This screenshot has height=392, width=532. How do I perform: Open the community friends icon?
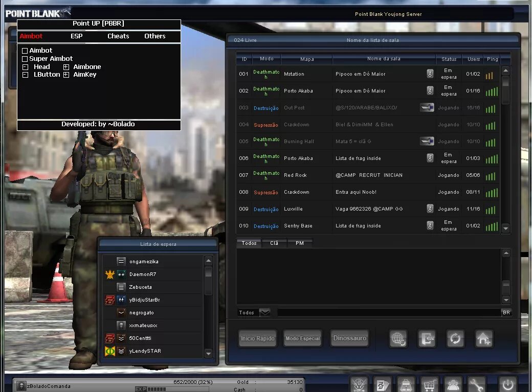453,384
